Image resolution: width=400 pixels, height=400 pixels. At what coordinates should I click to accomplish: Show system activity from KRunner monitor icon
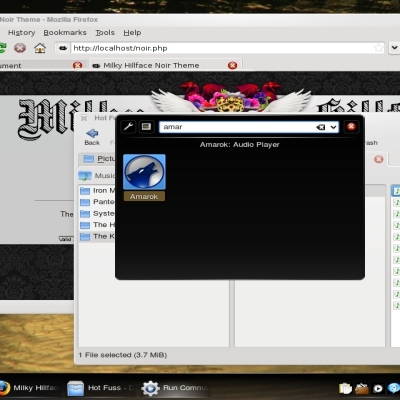click(x=146, y=127)
